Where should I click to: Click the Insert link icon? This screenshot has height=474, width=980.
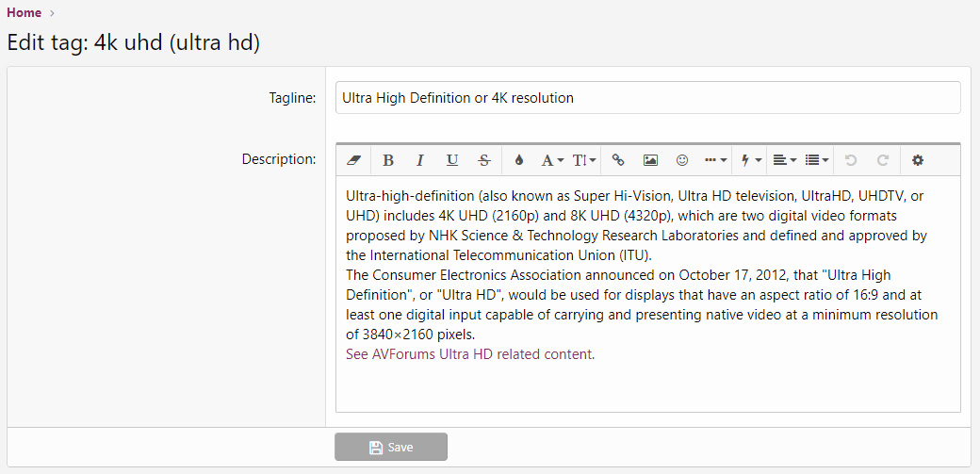pyautogui.click(x=618, y=160)
